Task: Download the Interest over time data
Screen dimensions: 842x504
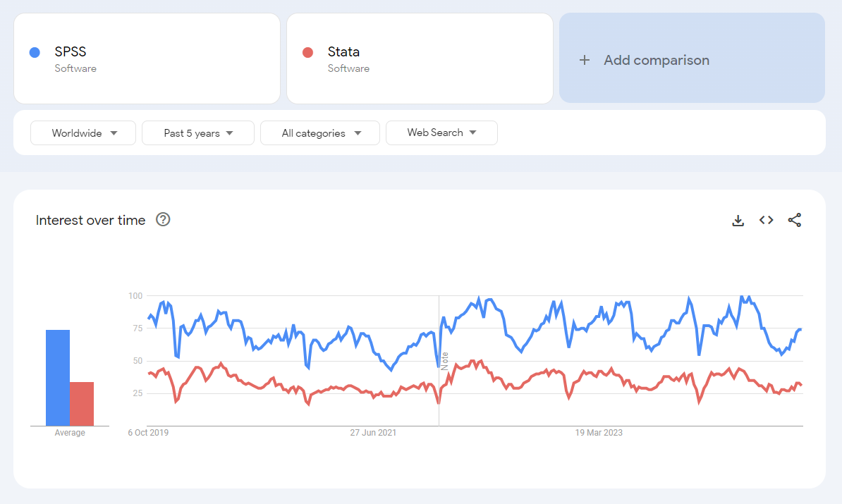Action: (x=738, y=220)
